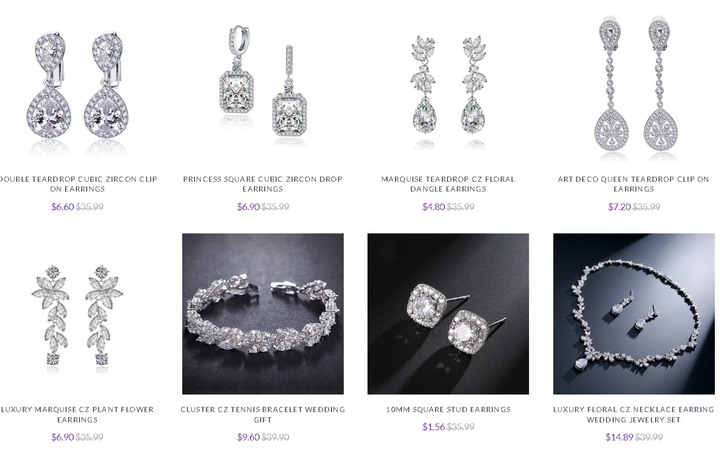Open the Art Deco Queen teardrop earrings image
720x457 pixels.
634,84
